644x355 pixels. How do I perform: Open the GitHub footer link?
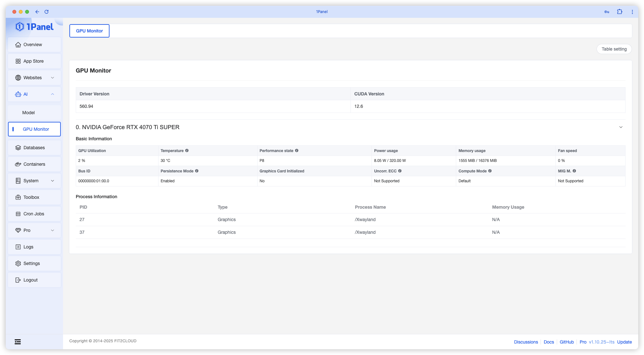tap(567, 342)
